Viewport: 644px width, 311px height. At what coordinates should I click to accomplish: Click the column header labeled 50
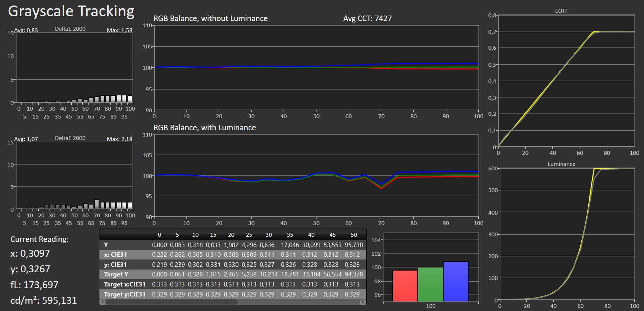353,235
